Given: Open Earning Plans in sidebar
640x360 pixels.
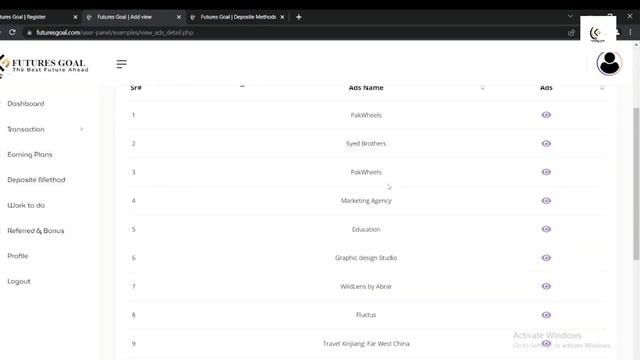Looking at the screenshot, I should (30, 155).
